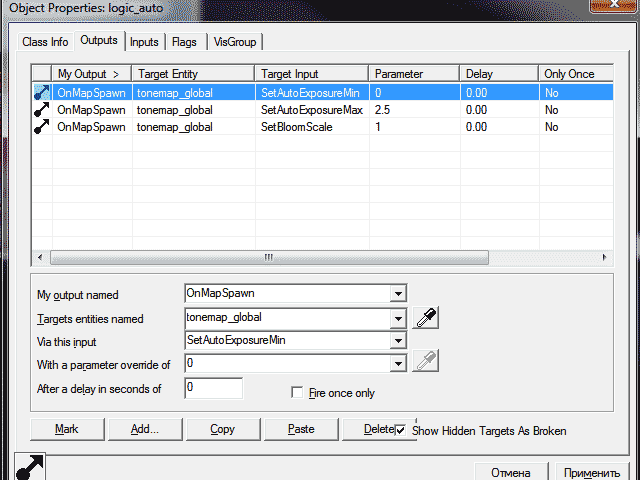Enable the Fire once only checkbox
This screenshot has width=640, height=480.
tap(297, 393)
